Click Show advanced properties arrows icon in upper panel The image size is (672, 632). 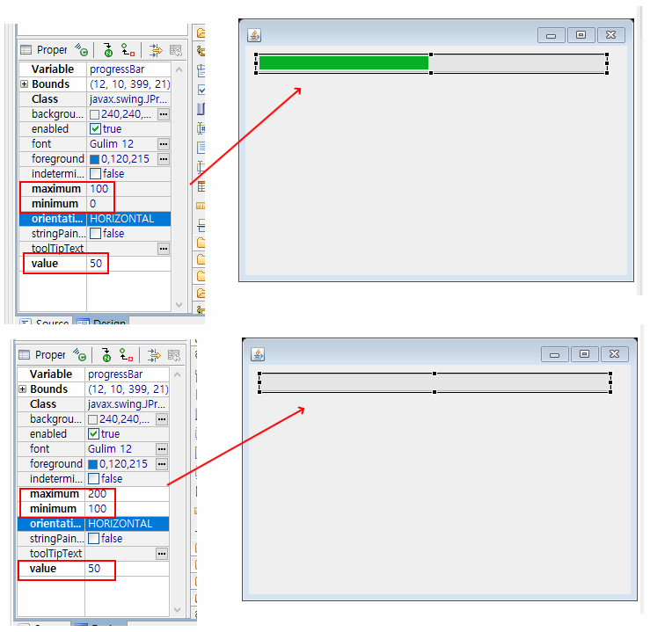pos(156,50)
